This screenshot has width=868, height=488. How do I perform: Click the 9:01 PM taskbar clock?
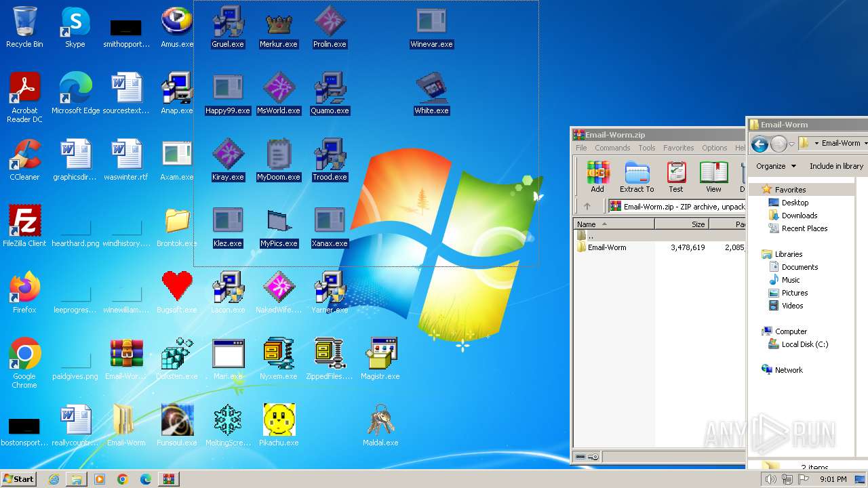tap(833, 479)
